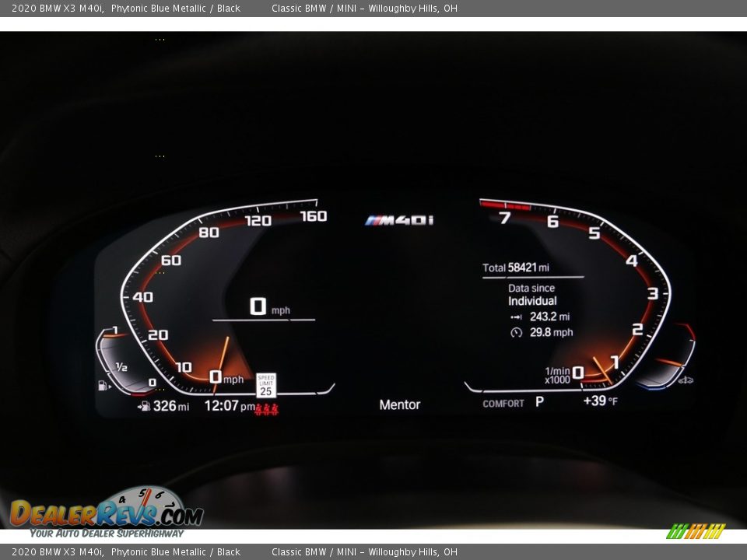Click the '4' mark on the tachometer
The image size is (747, 560).
[x=632, y=261]
